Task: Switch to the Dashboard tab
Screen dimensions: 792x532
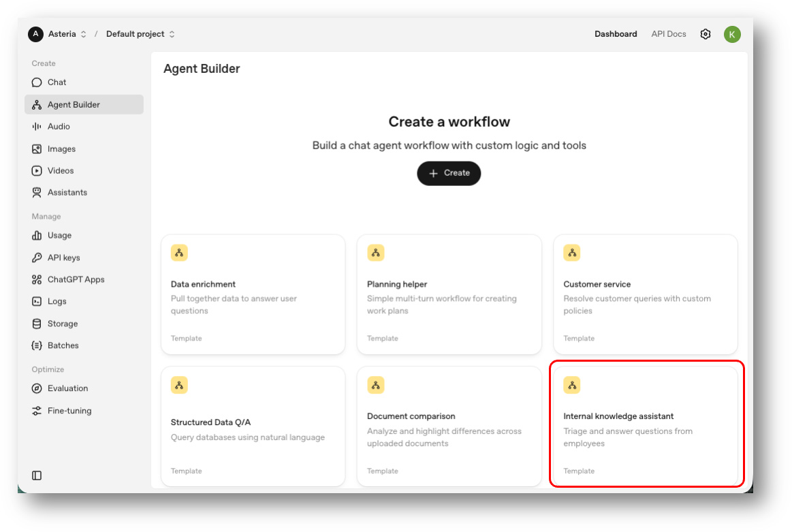Action: pos(616,34)
